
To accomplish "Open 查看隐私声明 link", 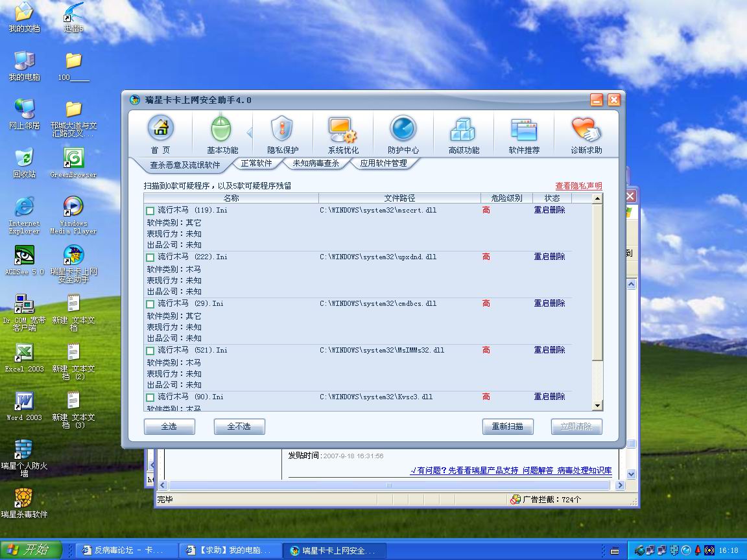I will pos(579,186).
